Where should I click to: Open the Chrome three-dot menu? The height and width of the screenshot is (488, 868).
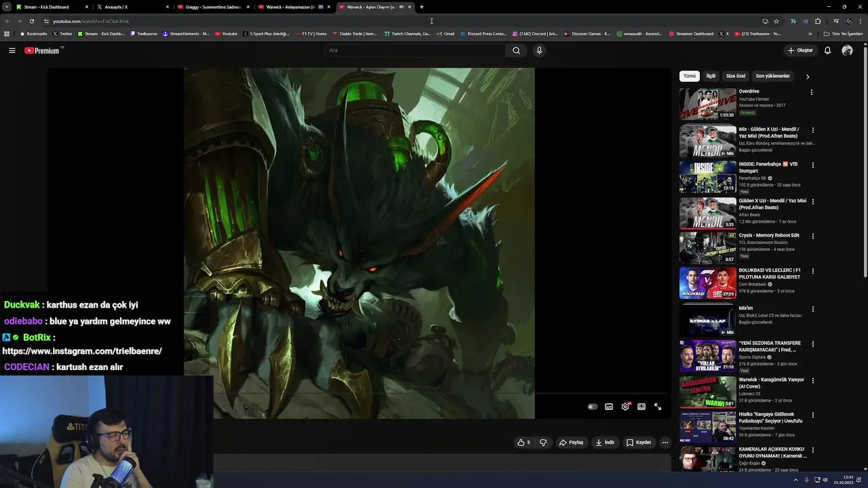tap(861, 21)
